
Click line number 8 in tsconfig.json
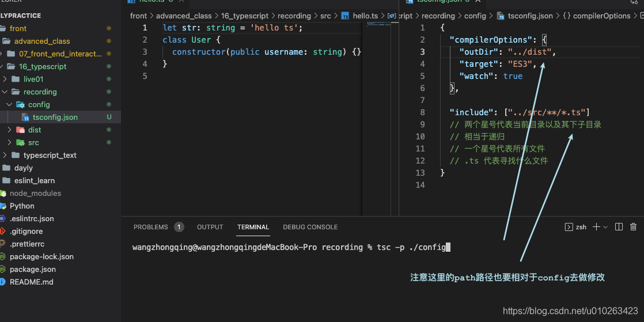tap(423, 112)
